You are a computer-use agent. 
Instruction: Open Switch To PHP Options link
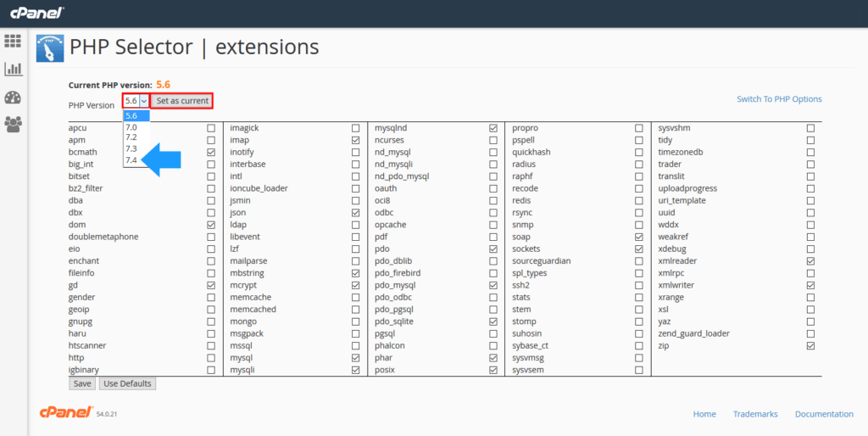[x=779, y=99]
